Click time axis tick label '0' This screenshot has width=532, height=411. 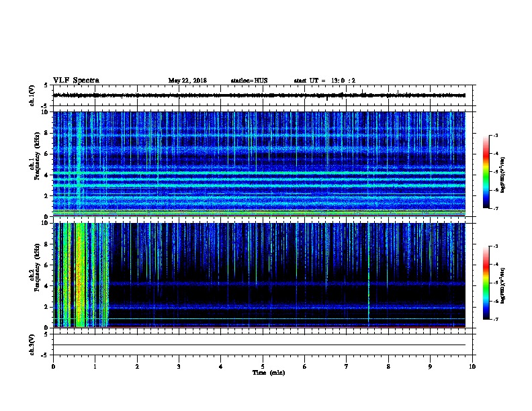pyautogui.click(x=53, y=366)
